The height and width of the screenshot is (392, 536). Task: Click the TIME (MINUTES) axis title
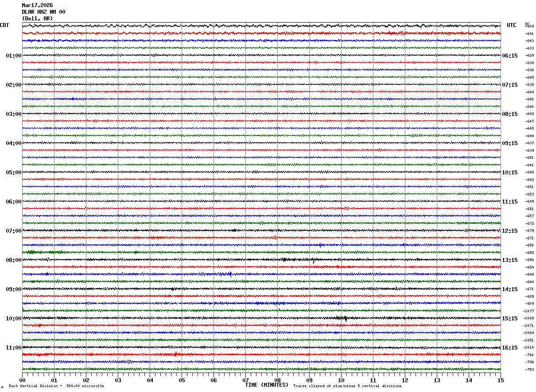click(x=267, y=385)
